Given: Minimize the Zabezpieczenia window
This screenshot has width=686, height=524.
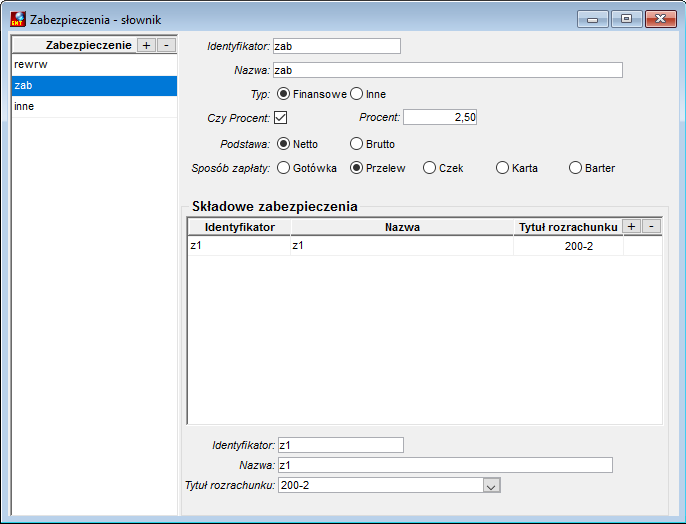Looking at the screenshot, I should click(x=593, y=19).
